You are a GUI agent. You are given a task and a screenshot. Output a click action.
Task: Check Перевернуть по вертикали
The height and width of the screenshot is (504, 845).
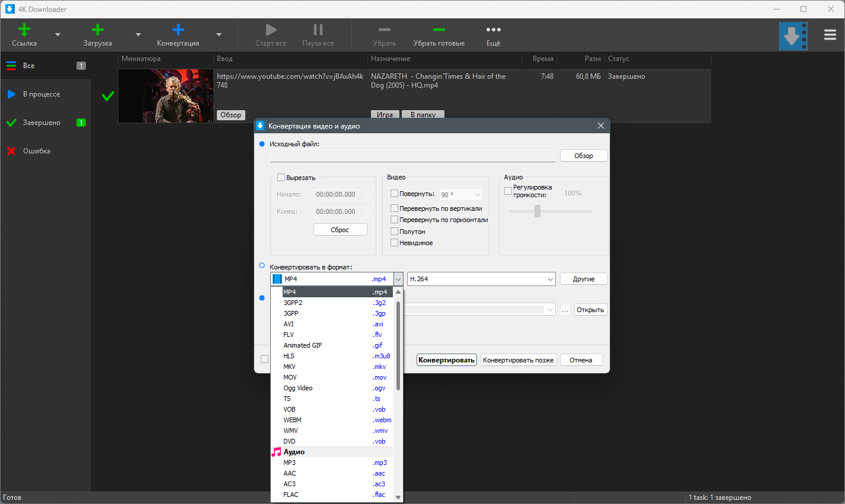pyautogui.click(x=394, y=208)
